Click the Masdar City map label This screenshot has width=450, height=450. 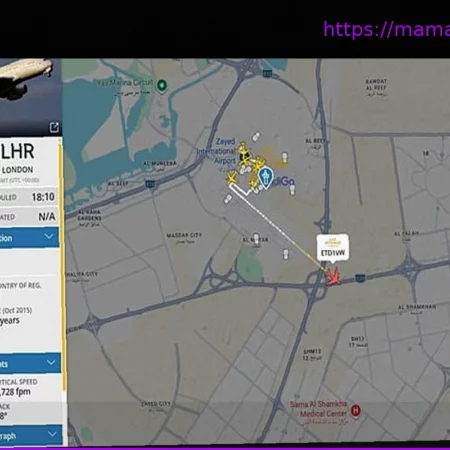click(x=184, y=235)
